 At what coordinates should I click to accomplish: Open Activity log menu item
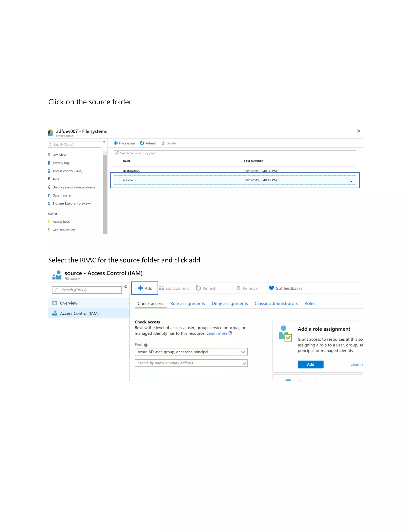coord(60,163)
